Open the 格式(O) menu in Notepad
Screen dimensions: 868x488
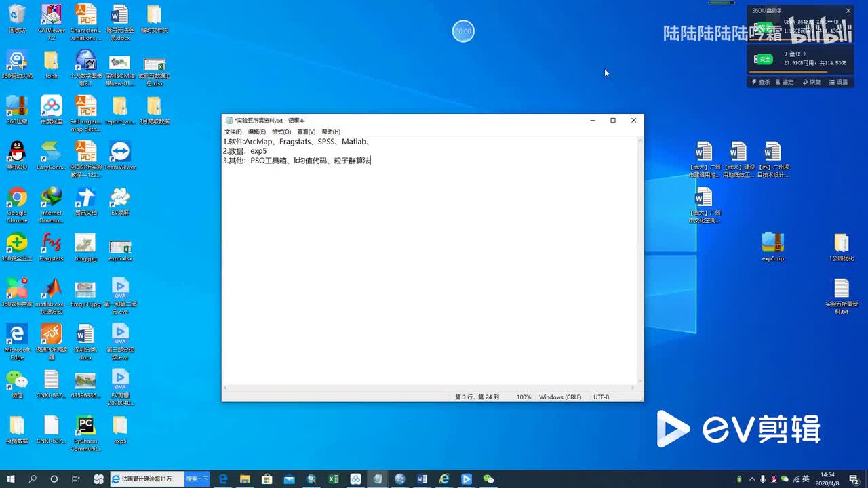coord(281,131)
